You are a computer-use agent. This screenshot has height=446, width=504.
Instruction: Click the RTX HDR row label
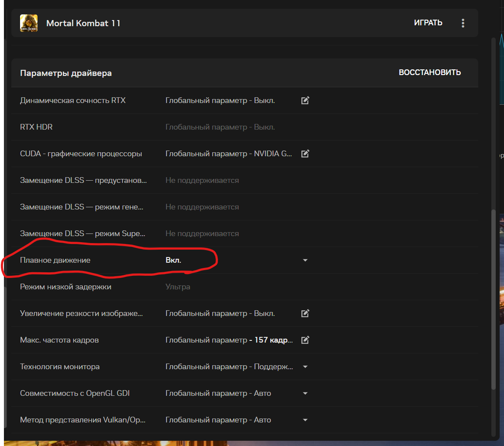pos(36,127)
